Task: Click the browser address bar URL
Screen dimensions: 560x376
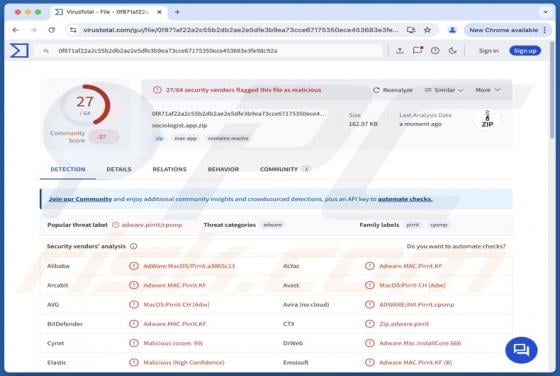Action: point(240,30)
